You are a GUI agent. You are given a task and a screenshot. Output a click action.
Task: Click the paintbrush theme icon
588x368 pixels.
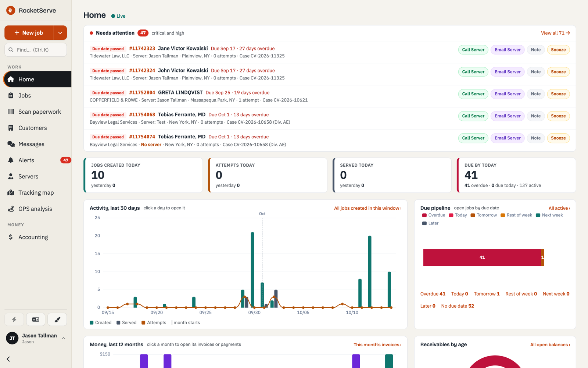(x=57, y=319)
